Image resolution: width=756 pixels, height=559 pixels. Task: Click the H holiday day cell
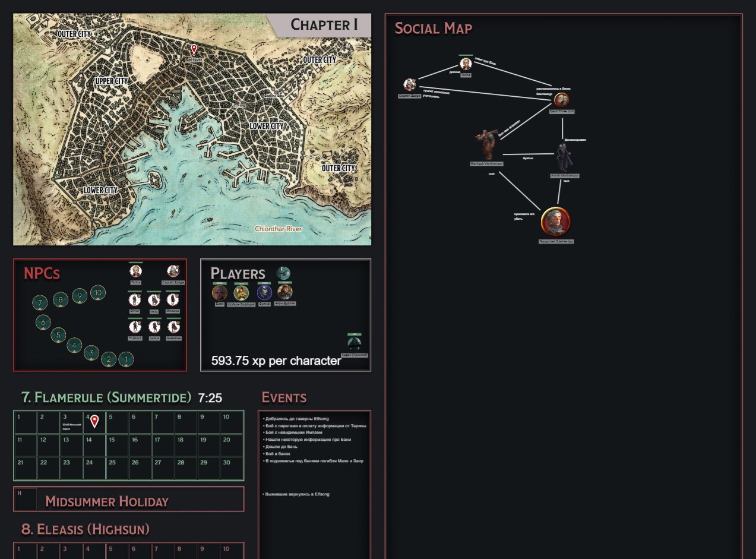point(26,499)
